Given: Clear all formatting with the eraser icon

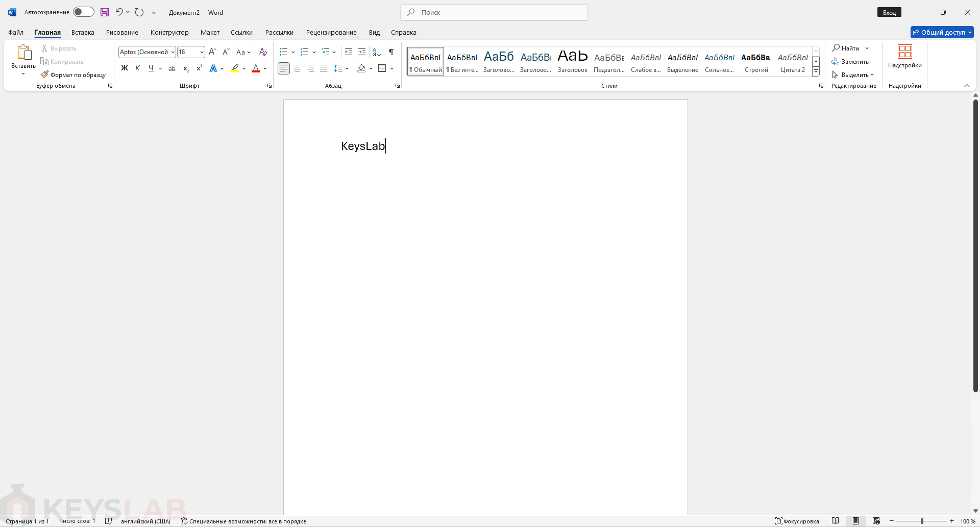Looking at the screenshot, I should (x=263, y=52).
